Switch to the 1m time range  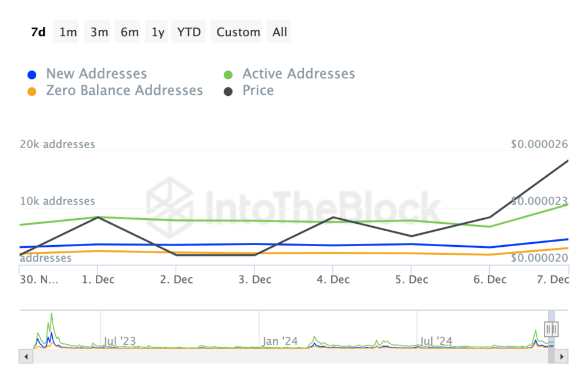(68, 32)
